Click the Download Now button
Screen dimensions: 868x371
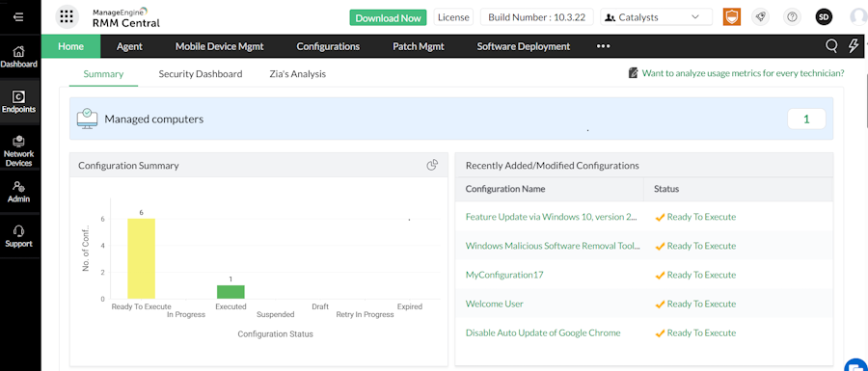coord(388,17)
